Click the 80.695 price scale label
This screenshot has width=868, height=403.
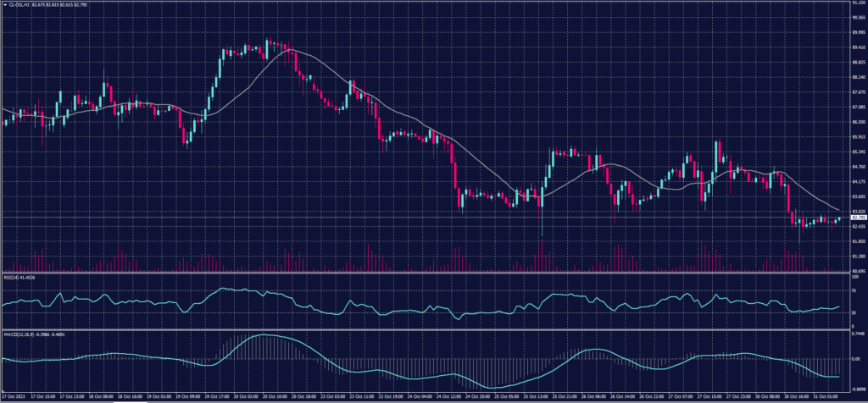point(857,271)
